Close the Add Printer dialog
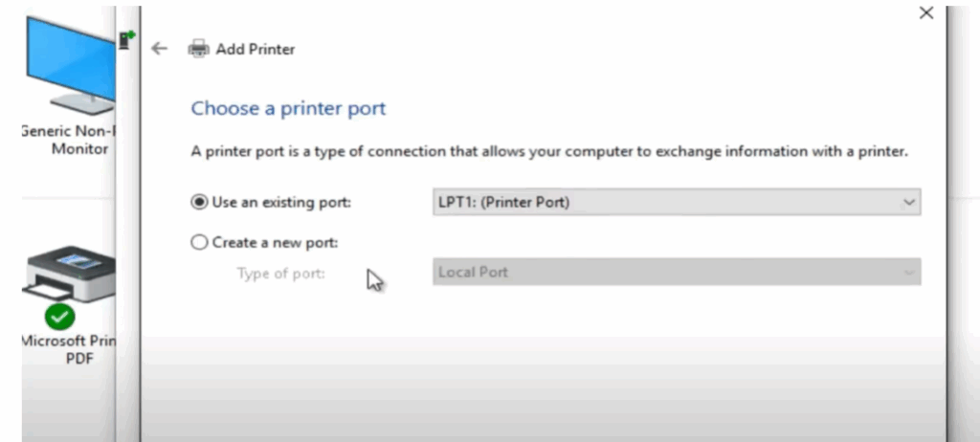980x442 pixels. point(925,13)
